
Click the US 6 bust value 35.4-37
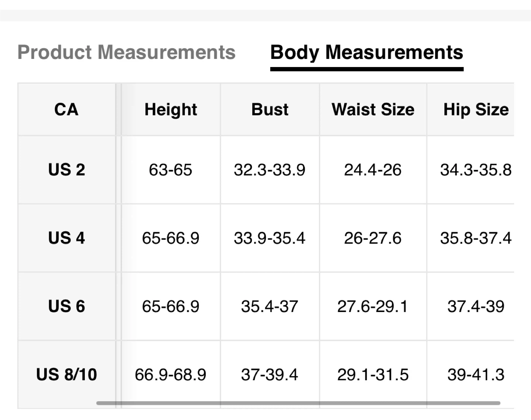pos(270,306)
